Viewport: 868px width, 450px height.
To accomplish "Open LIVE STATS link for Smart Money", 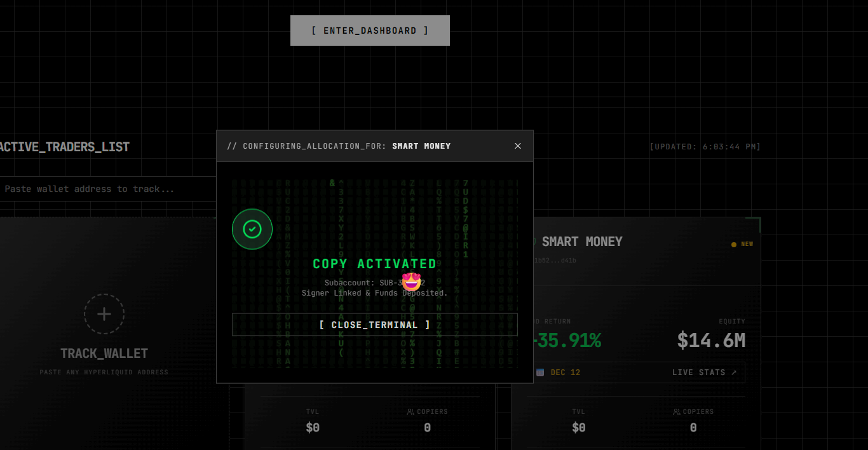I will (x=699, y=372).
